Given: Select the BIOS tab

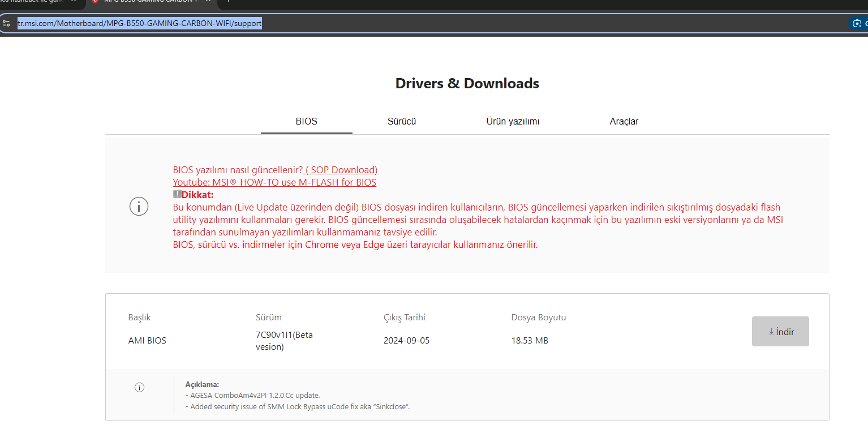Looking at the screenshot, I should (x=307, y=122).
